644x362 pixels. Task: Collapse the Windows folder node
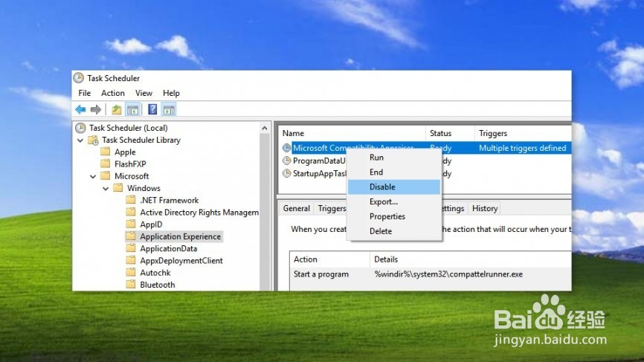click(106, 188)
